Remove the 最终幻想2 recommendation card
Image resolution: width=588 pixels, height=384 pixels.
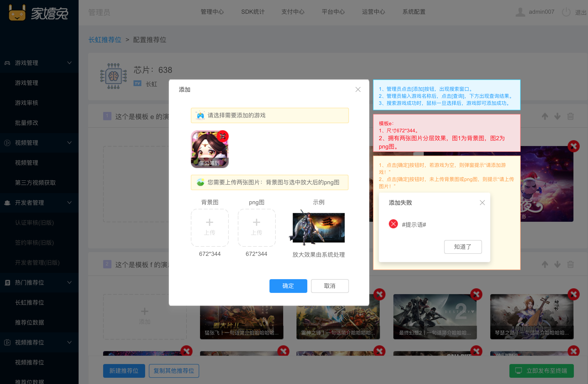[x=476, y=294]
